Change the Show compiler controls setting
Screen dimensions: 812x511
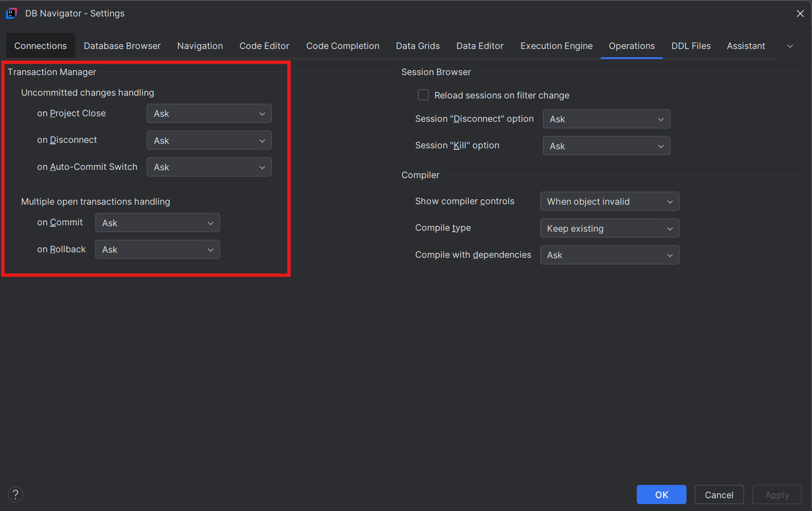pyautogui.click(x=609, y=201)
